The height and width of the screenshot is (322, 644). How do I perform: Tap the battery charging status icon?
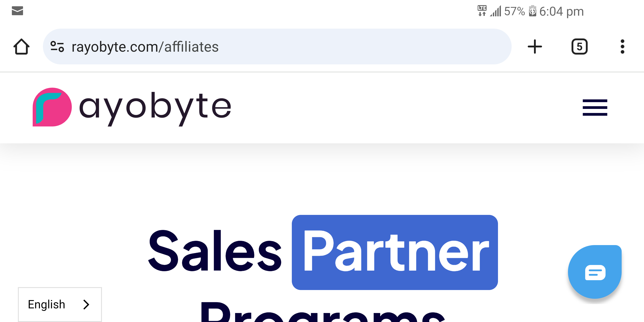532,11
